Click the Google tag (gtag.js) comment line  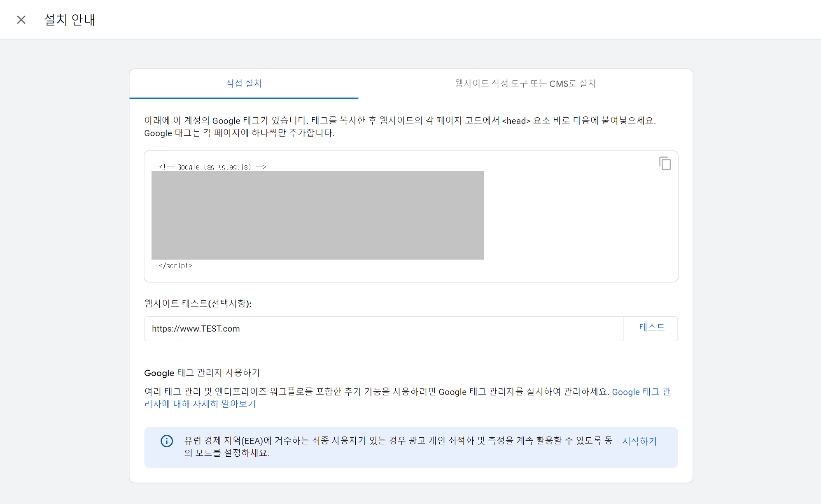212,167
